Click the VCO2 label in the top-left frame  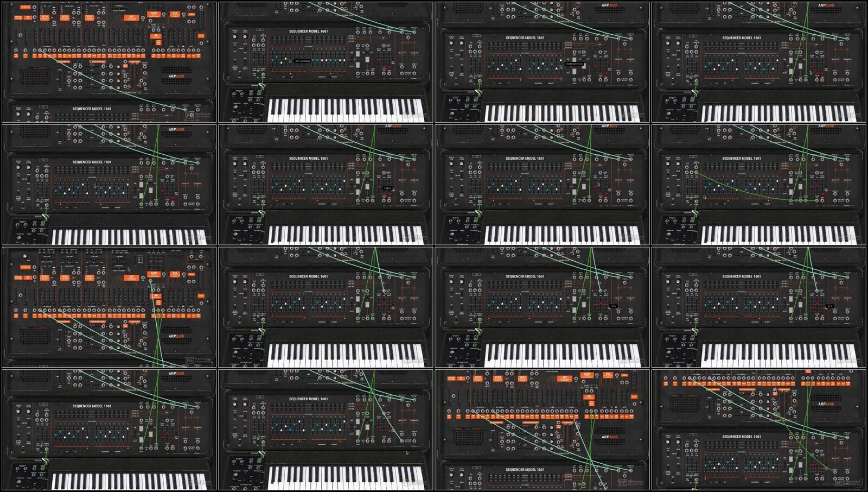pos(65,17)
